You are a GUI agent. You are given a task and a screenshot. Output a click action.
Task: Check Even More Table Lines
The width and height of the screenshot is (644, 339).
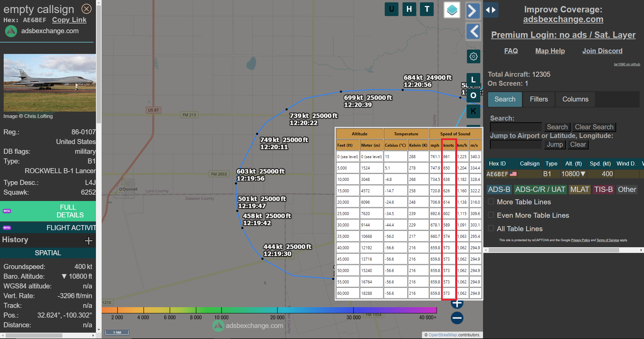click(491, 215)
